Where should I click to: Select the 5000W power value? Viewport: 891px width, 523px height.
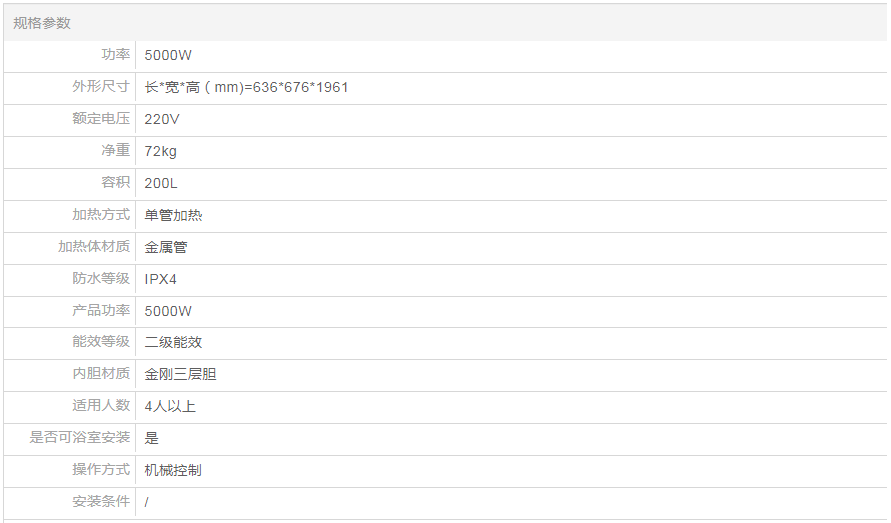(168, 55)
